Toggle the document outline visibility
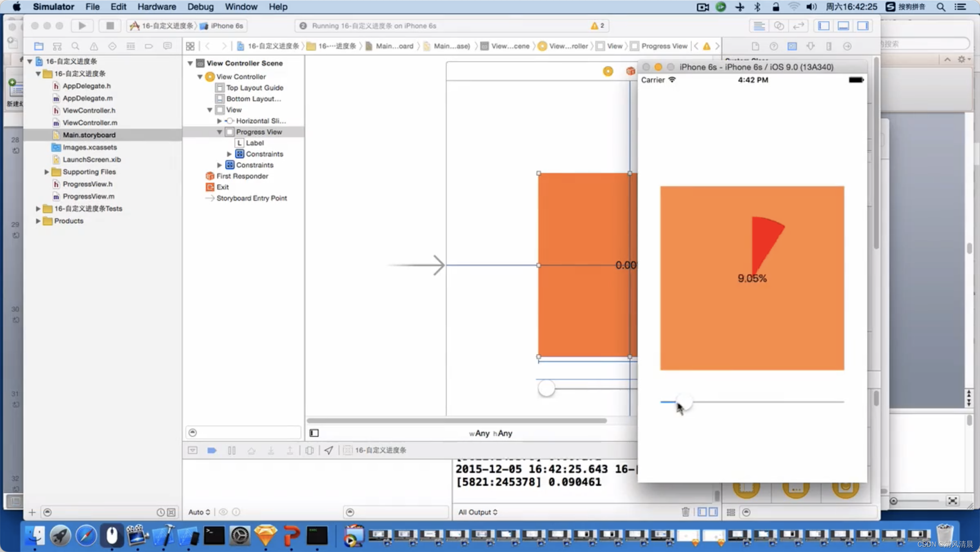 coord(314,433)
